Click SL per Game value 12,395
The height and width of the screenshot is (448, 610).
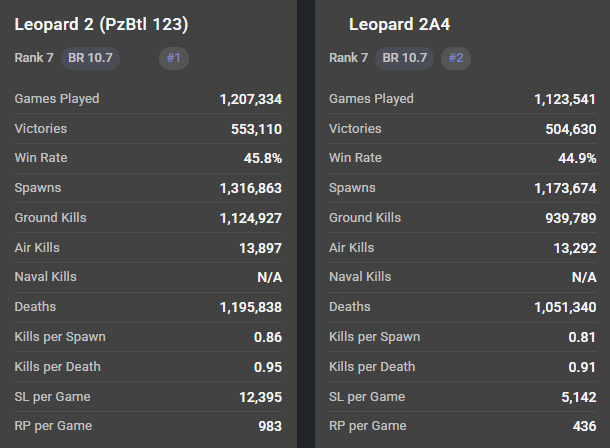click(x=260, y=397)
